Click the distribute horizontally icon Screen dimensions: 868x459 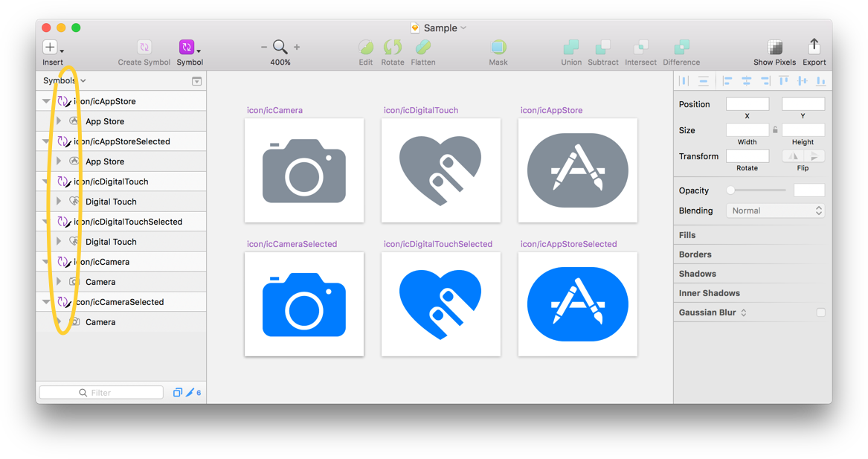coord(684,81)
